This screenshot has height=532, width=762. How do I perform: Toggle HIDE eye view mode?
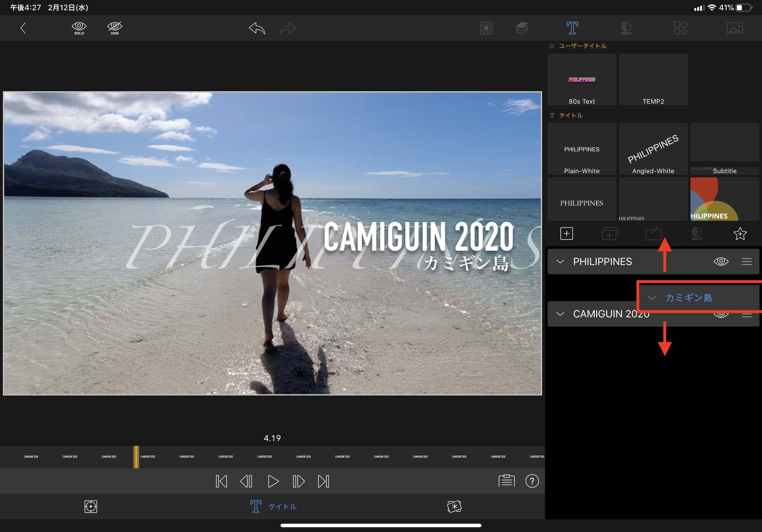point(115,28)
